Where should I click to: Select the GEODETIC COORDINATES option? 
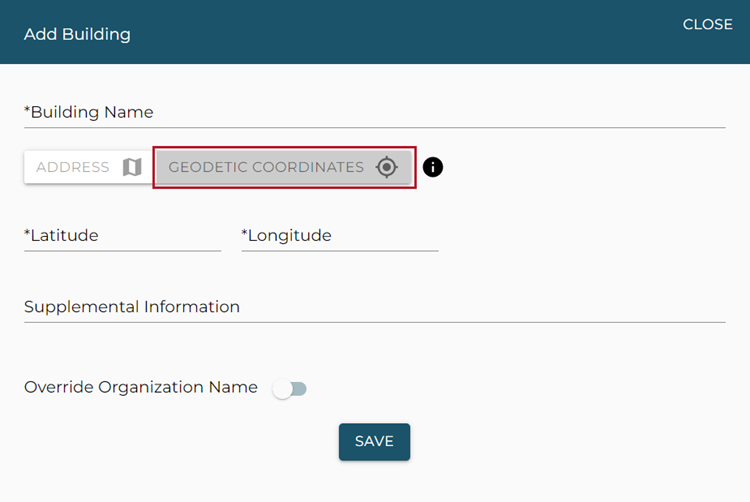tap(266, 167)
